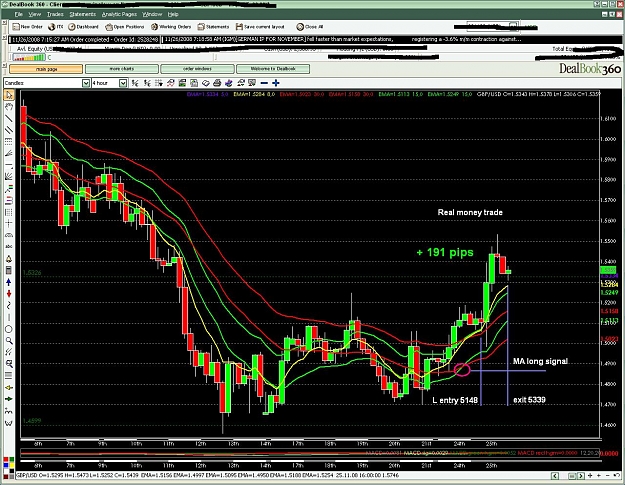Viewport: 625px width, 485px height.
Task: Click the bell alert tool icon
Action: click(x=9, y=259)
